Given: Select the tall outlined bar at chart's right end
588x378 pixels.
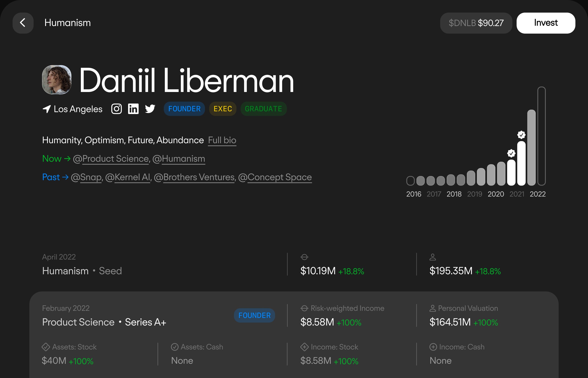Looking at the screenshot, I should pyautogui.click(x=541, y=136).
